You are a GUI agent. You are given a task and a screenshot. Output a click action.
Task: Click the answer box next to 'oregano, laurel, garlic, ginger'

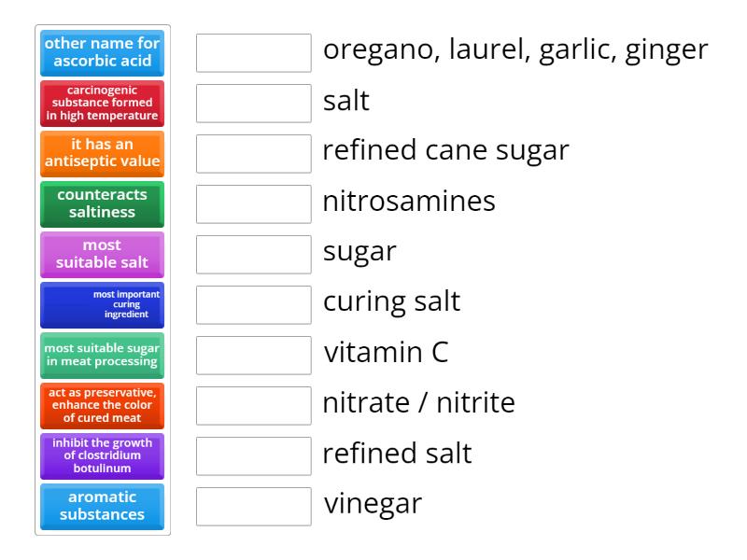(x=253, y=53)
